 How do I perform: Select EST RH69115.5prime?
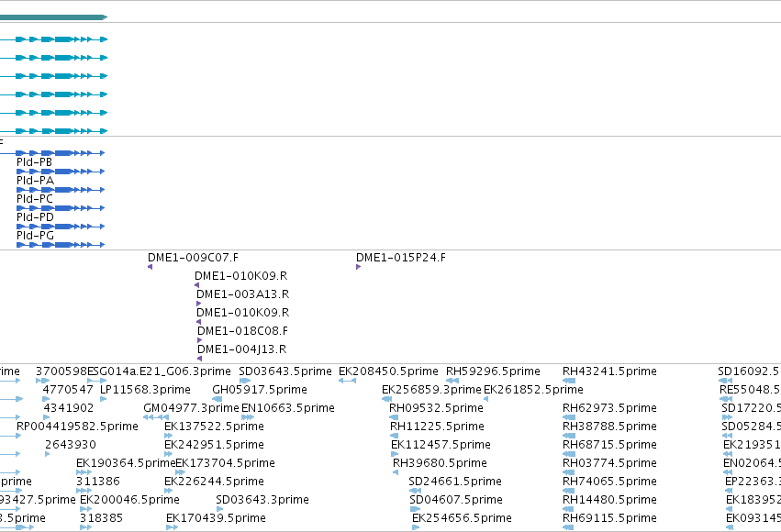click(x=609, y=518)
